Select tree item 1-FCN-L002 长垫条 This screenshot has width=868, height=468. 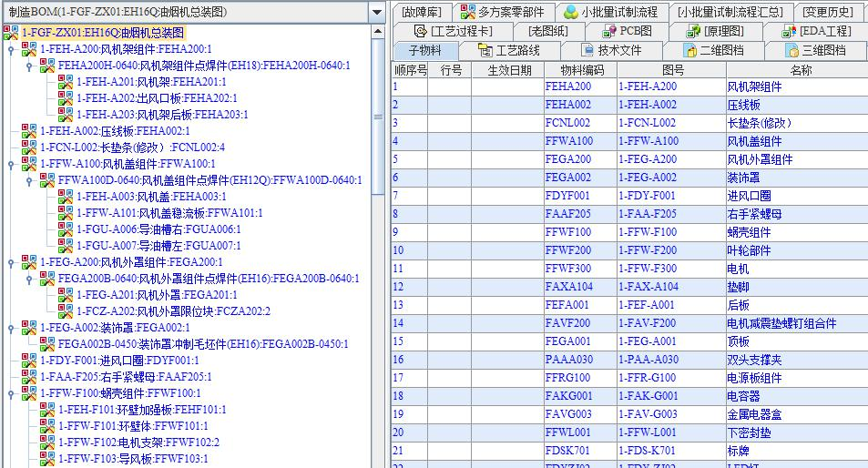pyautogui.click(x=118, y=148)
